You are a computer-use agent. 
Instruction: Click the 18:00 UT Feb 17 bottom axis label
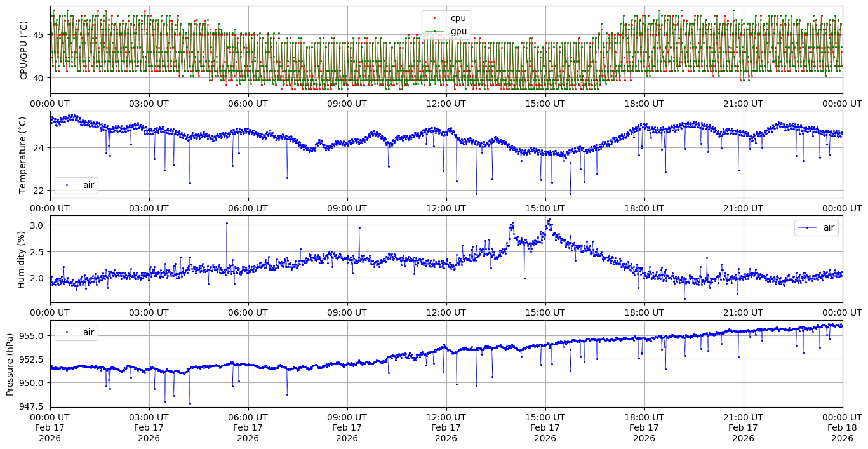coord(644,427)
